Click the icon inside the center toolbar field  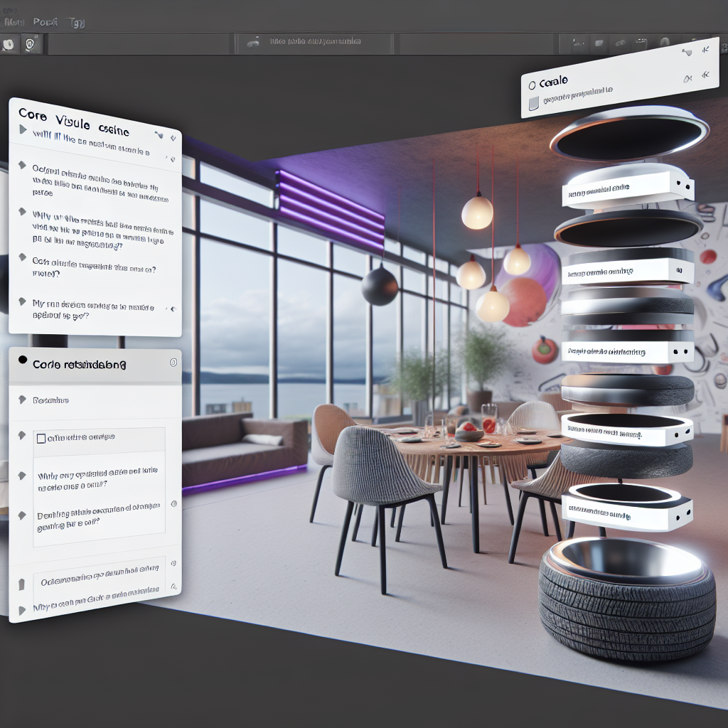point(253,43)
